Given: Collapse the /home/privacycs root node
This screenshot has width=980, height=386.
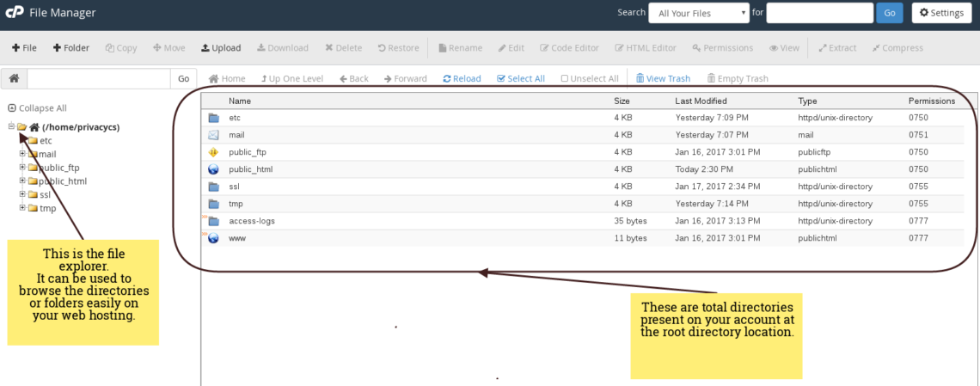Looking at the screenshot, I should (x=11, y=126).
